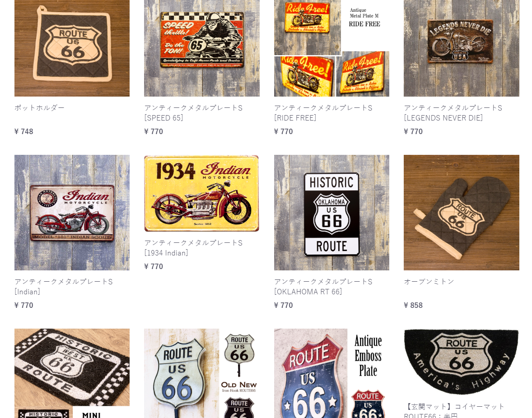The image size is (532, 418).
Task: Open the [SPEED 65] product title link
Action: (193, 113)
